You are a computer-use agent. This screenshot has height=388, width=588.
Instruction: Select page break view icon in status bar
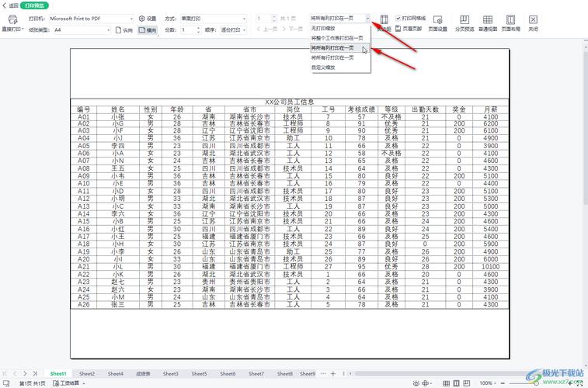(467, 383)
